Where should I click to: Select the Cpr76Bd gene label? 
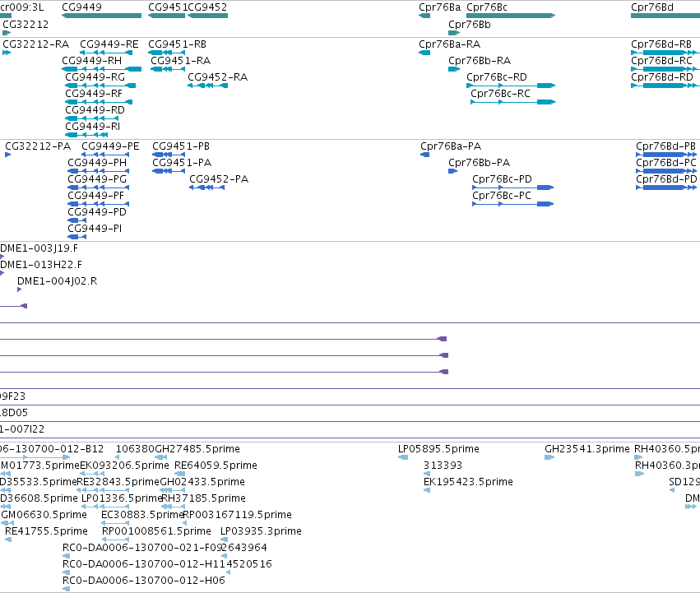tap(652, 7)
